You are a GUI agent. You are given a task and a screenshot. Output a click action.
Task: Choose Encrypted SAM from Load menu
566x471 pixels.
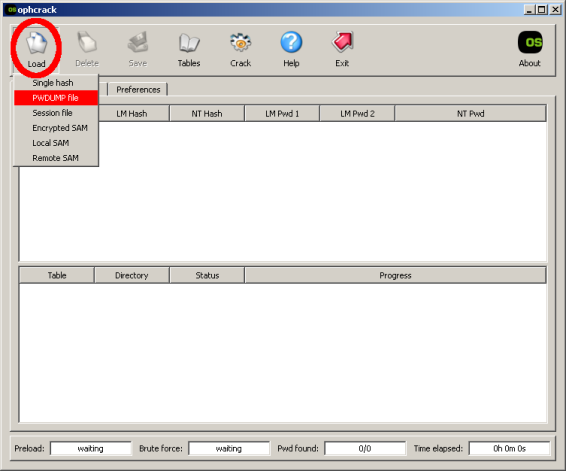click(x=56, y=128)
